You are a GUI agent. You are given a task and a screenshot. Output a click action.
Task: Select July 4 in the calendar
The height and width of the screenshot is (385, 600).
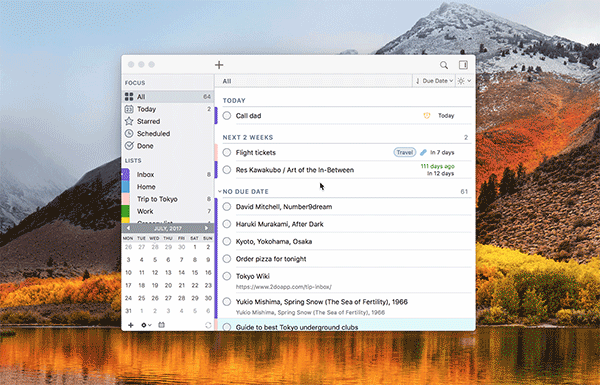tap(142, 260)
